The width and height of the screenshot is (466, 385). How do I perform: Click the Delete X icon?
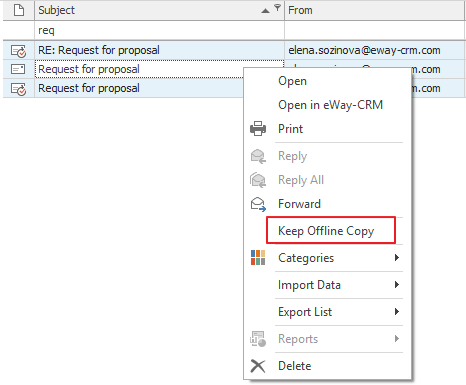tap(258, 366)
